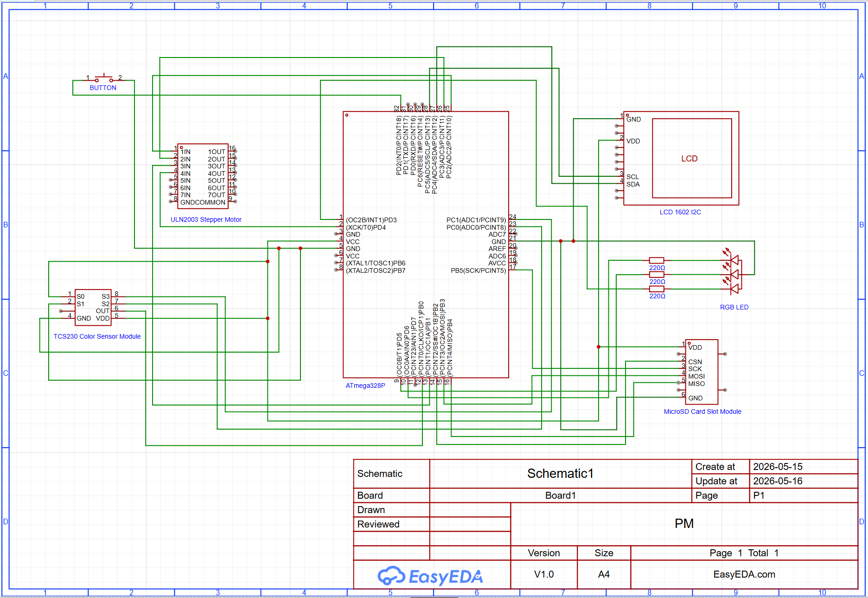Click the MicroSD Card Slot Module label
Viewport: 868px width, 598px height.
click(702, 412)
